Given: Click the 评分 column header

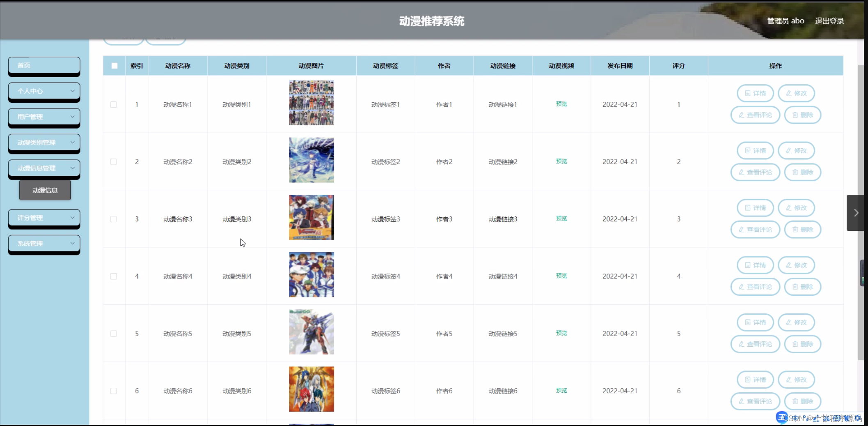Looking at the screenshot, I should pos(679,66).
